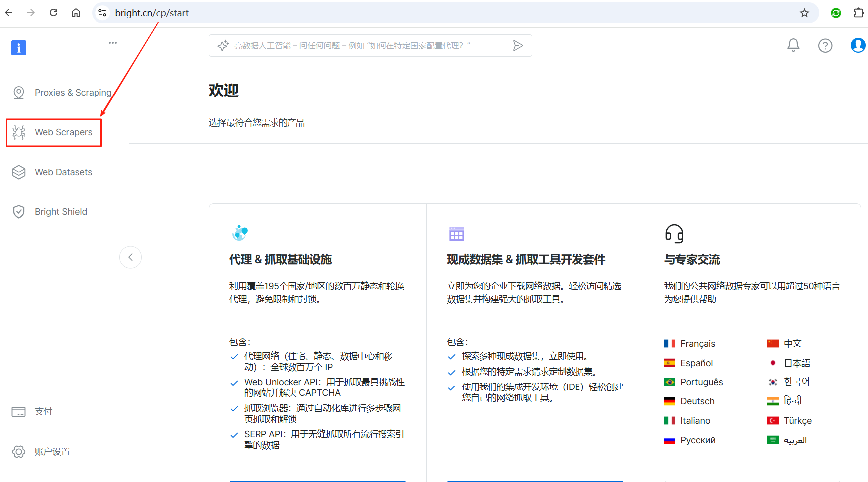Click the 代理 & 抓取基础设施 card icon
This screenshot has height=482, width=868.
[x=240, y=233]
